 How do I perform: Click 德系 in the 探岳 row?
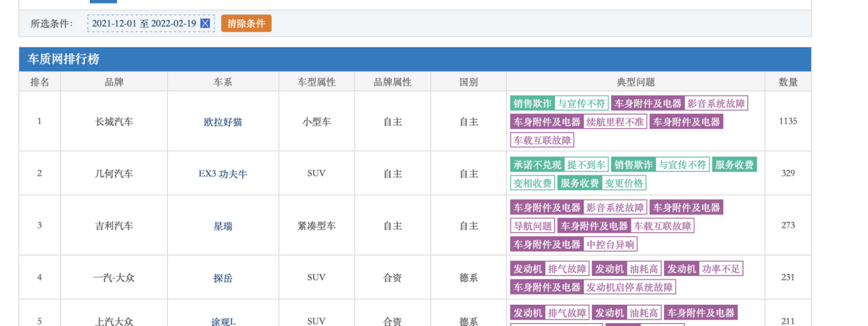pyautogui.click(x=469, y=278)
